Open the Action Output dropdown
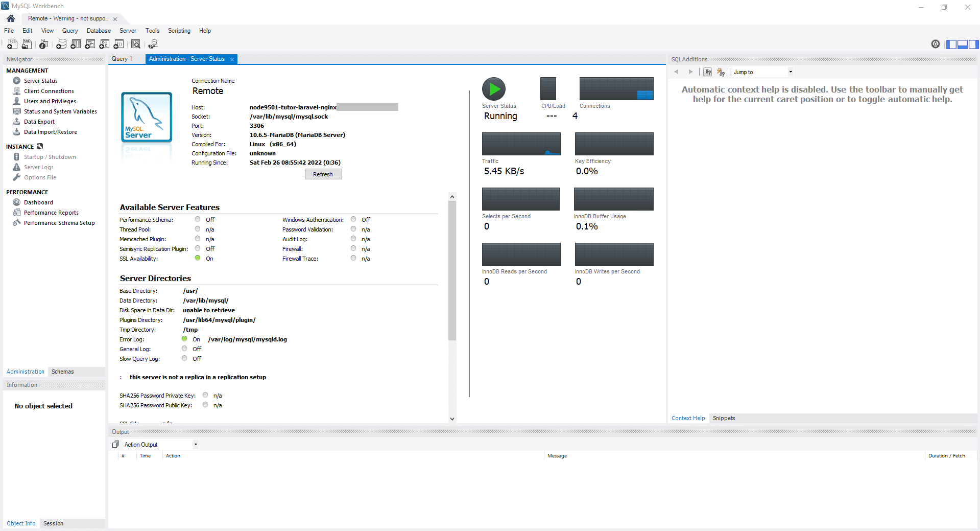The image size is (980, 531). [160, 445]
